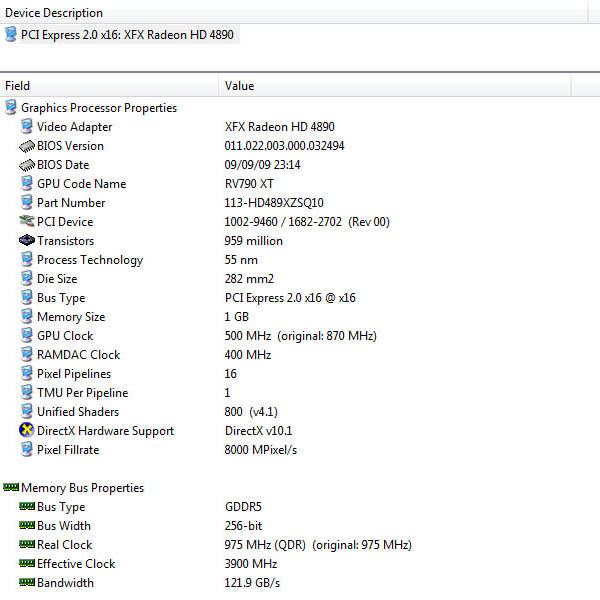Click the PCI Express device icon at top

coord(11,34)
